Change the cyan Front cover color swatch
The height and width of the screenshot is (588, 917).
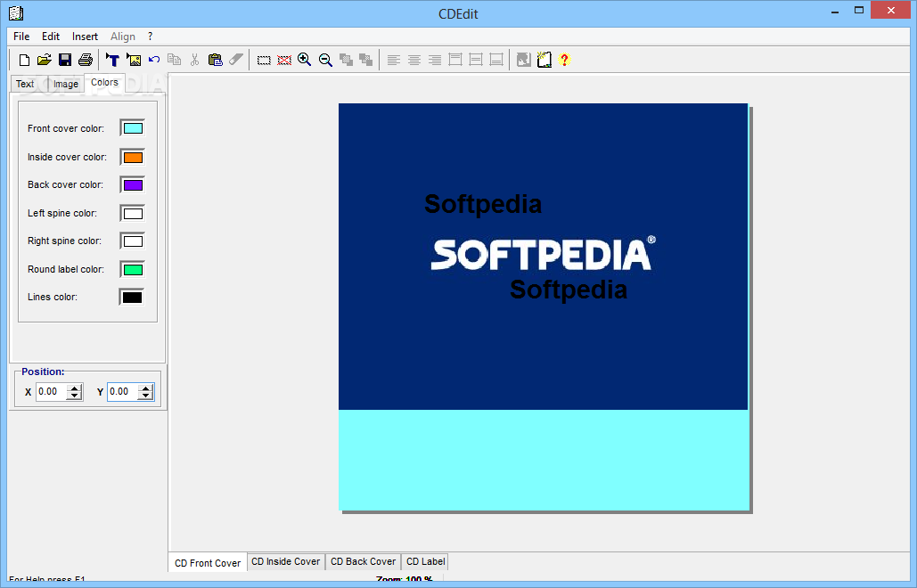(133, 128)
